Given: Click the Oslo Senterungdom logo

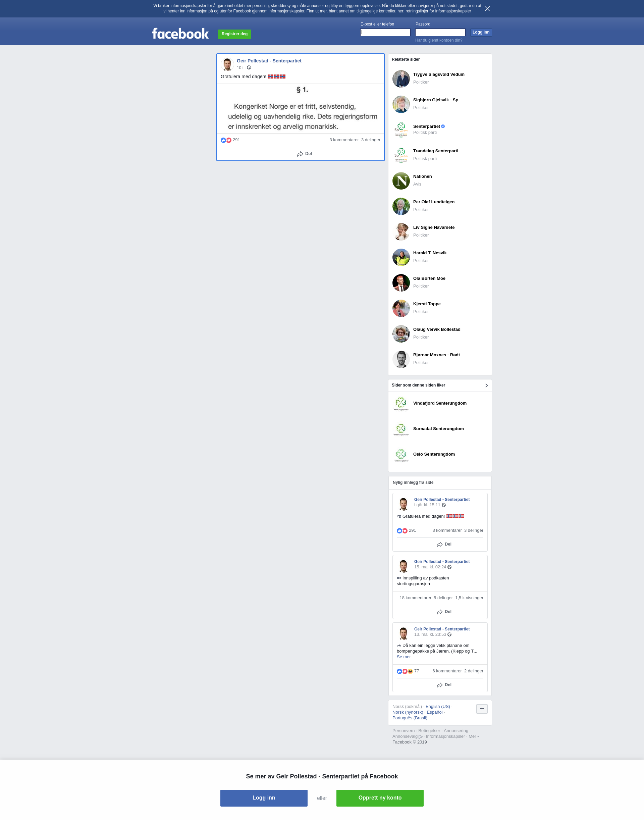Looking at the screenshot, I should click(x=401, y=455).
